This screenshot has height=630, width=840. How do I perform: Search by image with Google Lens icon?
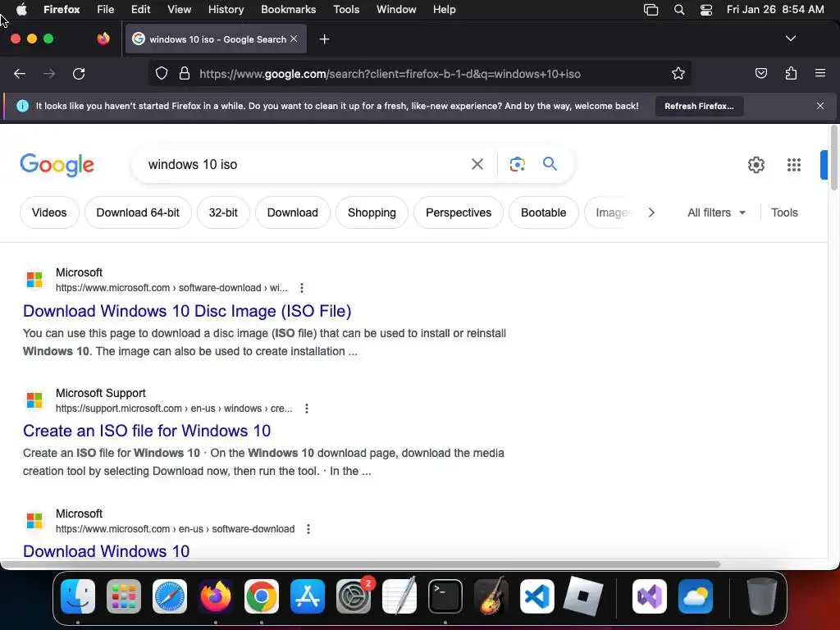(517, 164)
